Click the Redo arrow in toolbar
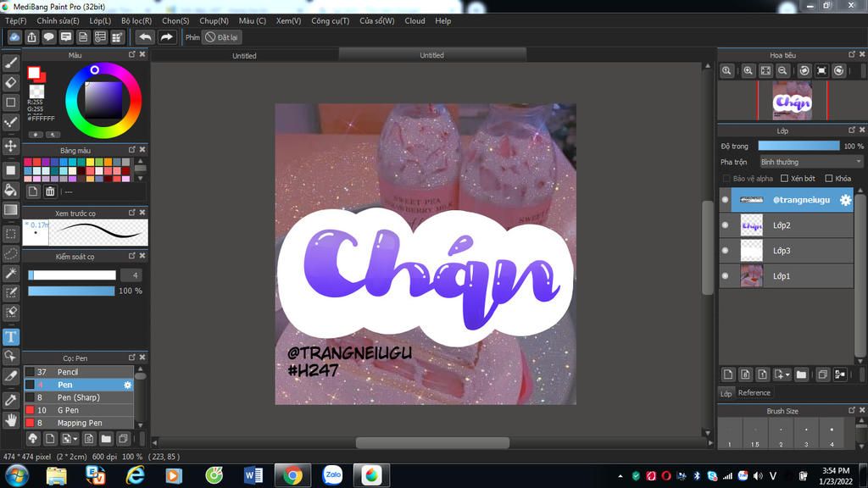Screen dimensions: 868x488 tap(166, 37)
